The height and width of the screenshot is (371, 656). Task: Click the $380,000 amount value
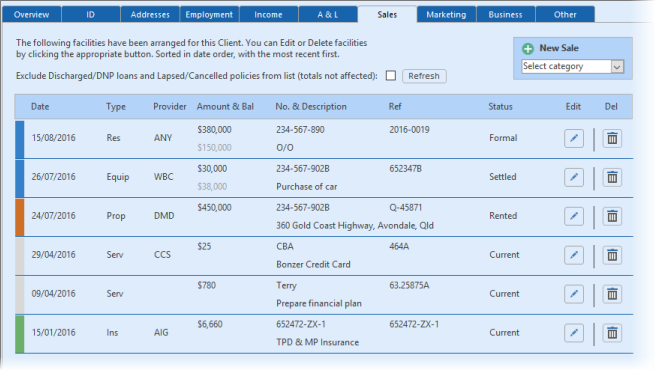coord(214,130)
